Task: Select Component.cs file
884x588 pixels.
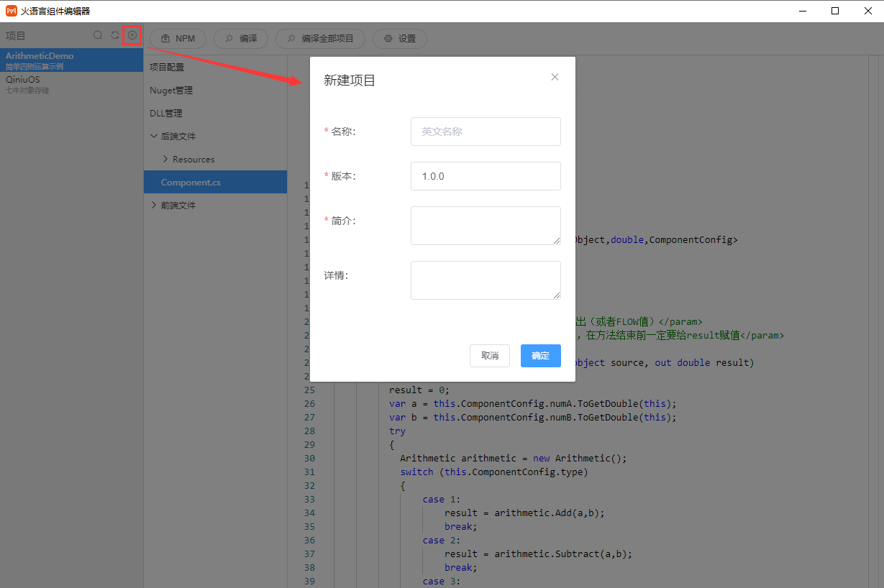Action: click(191, 182)
